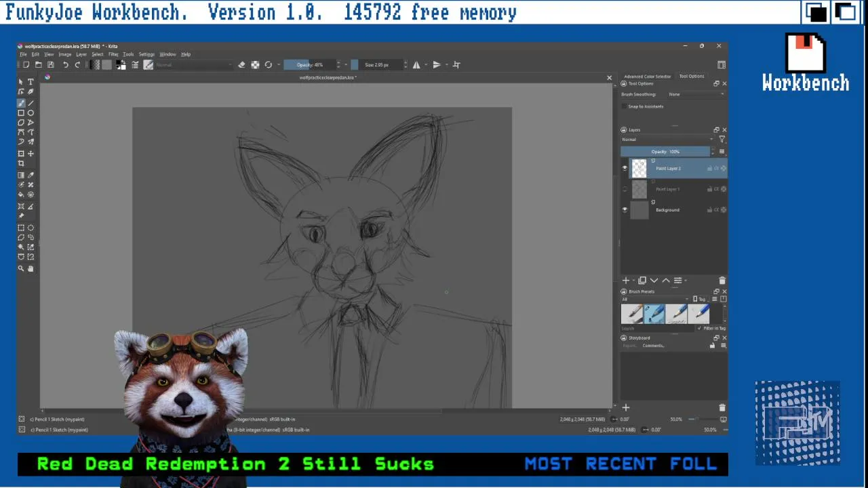Select the Zoom tool magnifier

[21, 268]
